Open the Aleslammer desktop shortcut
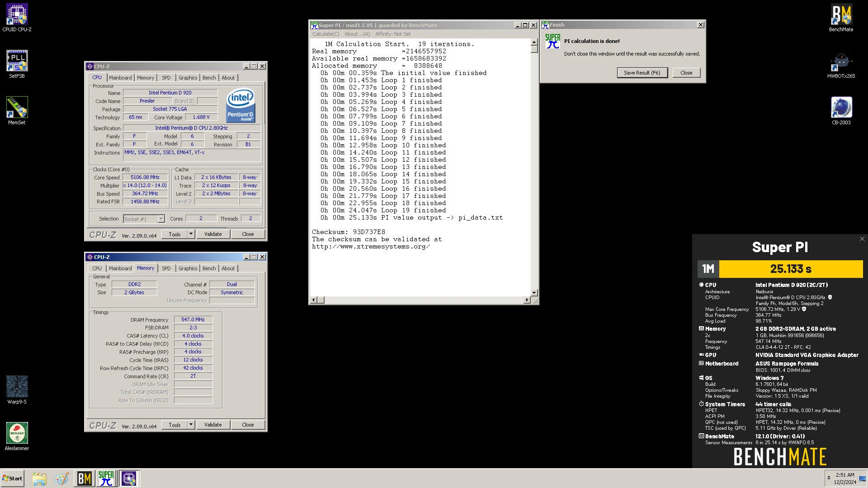The image size is (868, 488). coord(17,436)
